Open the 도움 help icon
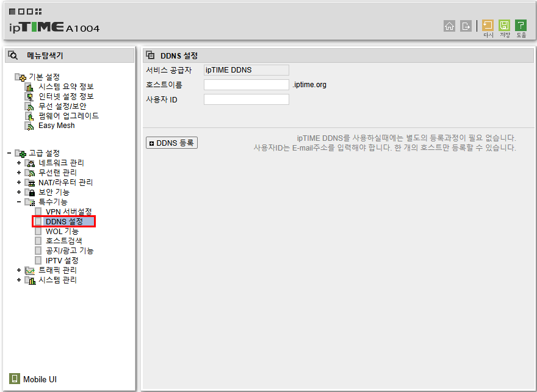Viewport: 537px width, 392px height. click(521, 26)
